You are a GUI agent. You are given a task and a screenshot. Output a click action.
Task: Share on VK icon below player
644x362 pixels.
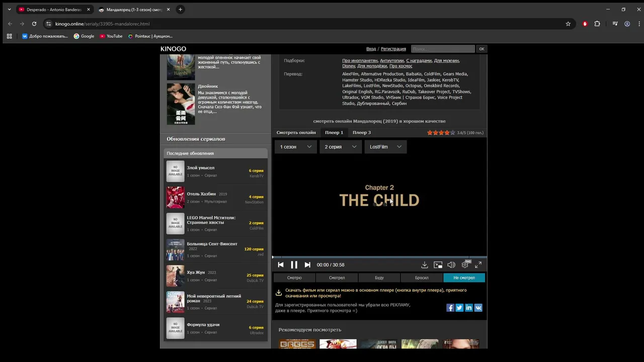click(x=478, y=308)
